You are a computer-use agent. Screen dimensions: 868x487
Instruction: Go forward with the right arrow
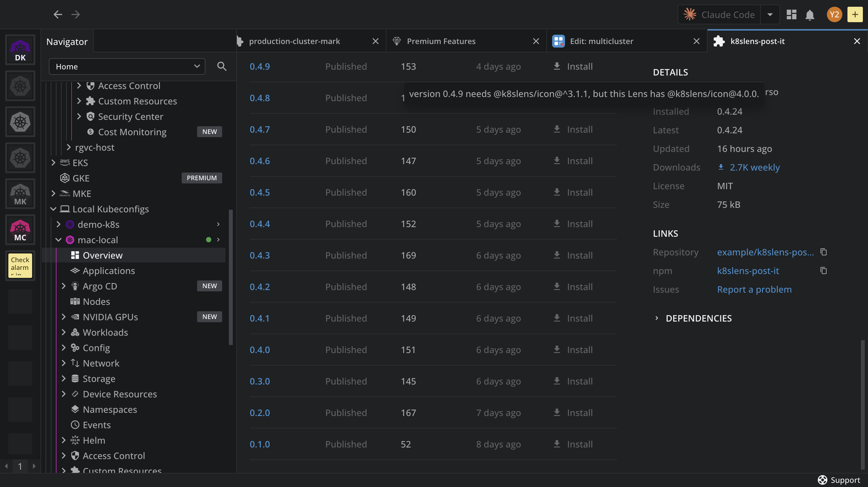[x=76, y=14]
